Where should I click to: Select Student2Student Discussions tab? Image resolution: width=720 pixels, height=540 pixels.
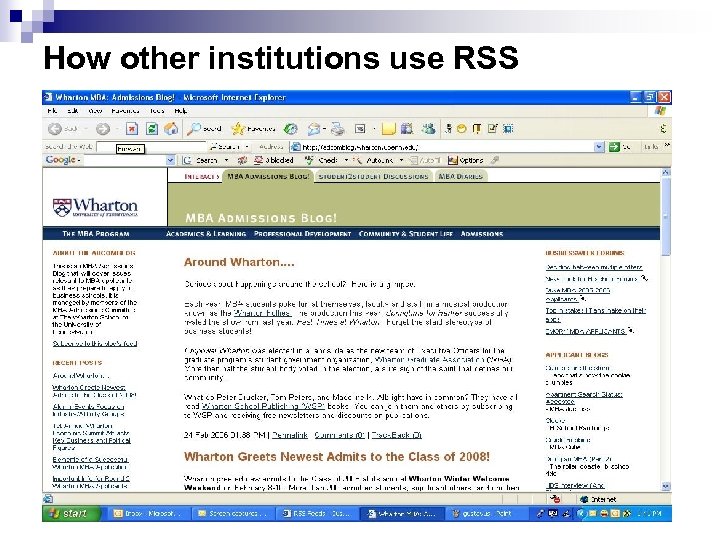373,176
